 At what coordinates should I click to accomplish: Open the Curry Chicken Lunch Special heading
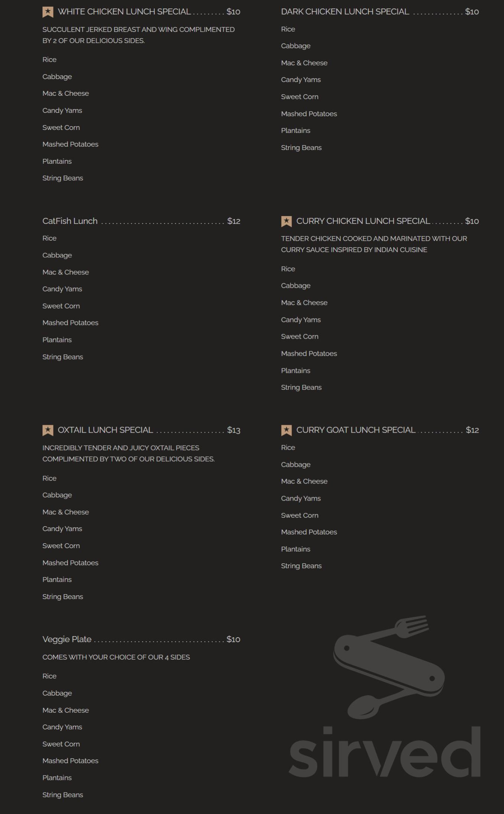pyautogui.click(x=363, y=221)
